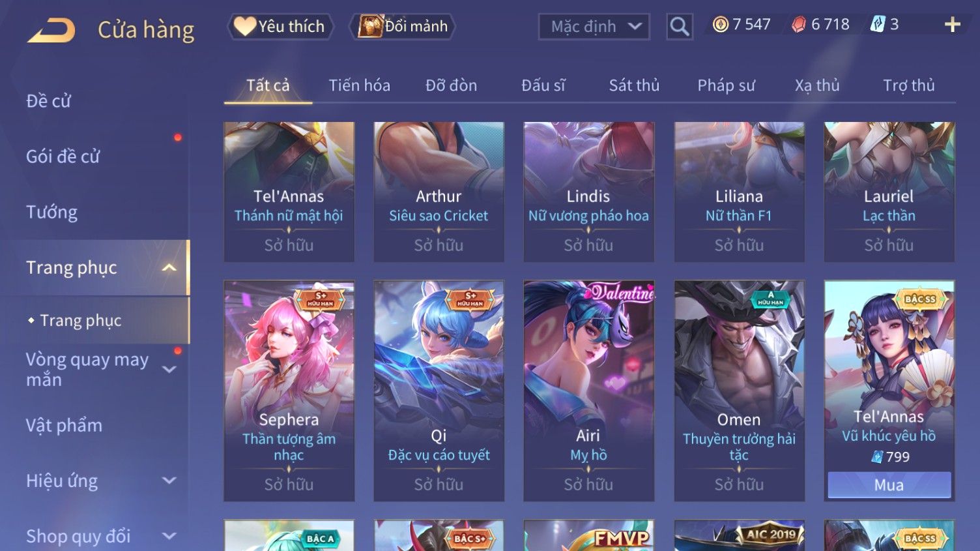Switch to the Sát thủ tab
Viewport: 980px width, 551px height.
coord(634,85)
